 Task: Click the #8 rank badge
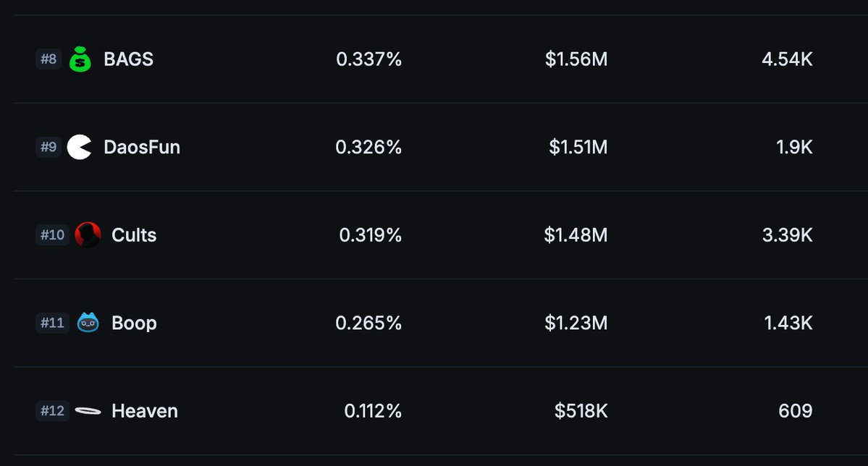(x=49, y=59)
